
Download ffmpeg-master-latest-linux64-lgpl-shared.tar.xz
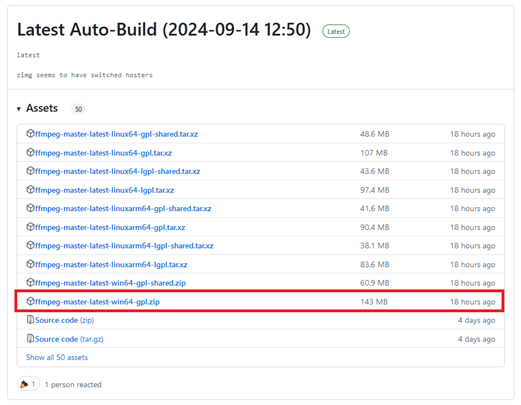tap(117, 171)
